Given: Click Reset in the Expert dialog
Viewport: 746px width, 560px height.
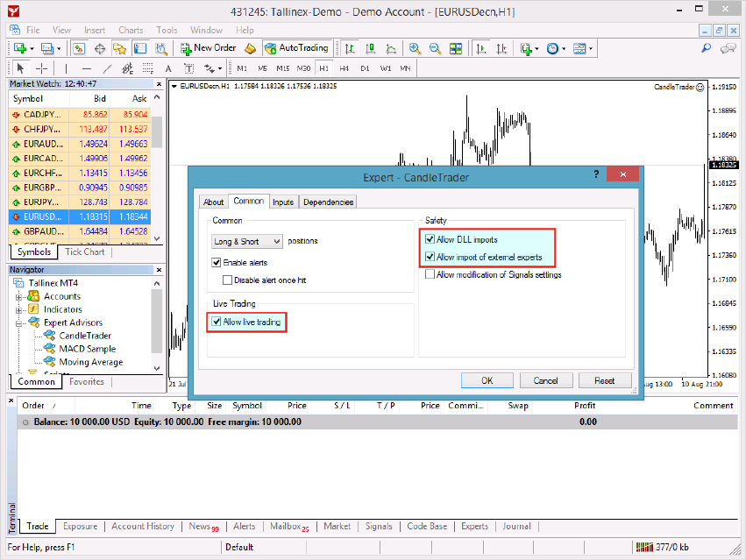Looking at the screenshot, I should 605,380.
